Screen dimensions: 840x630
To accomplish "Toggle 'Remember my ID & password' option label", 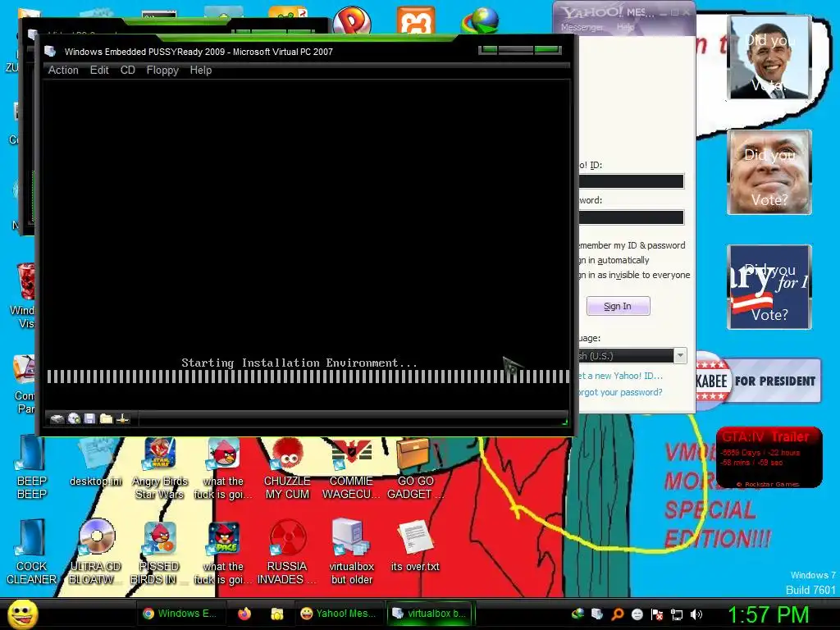I will pyautogui.click(x=632, y=245).
